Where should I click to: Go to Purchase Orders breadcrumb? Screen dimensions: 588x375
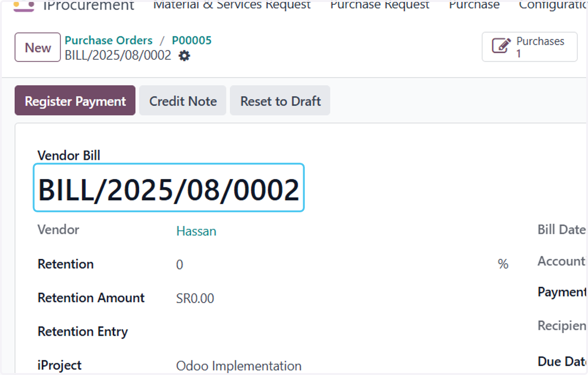109,40
